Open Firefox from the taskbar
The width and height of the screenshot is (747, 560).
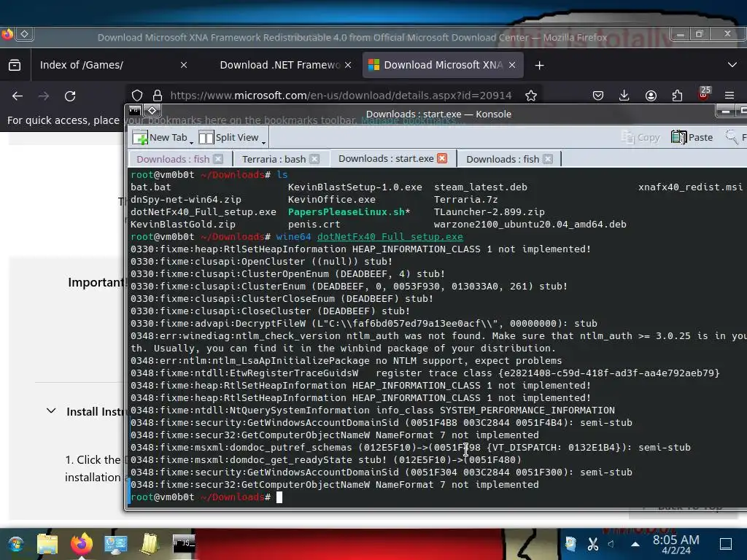point(82,543)
